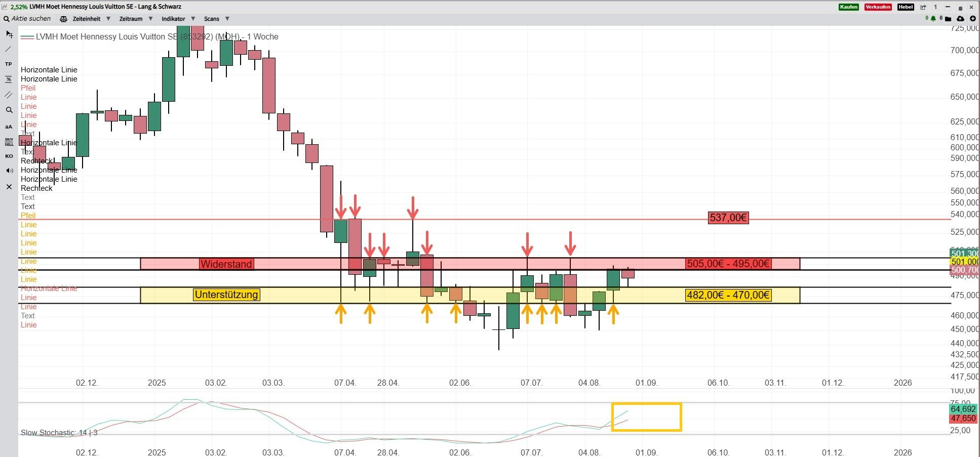The width and height of the screenshot is (980, 457).
Task: Click the BUY/SELL marker tool
Action: pyautogui.click(x=9, y=142)
